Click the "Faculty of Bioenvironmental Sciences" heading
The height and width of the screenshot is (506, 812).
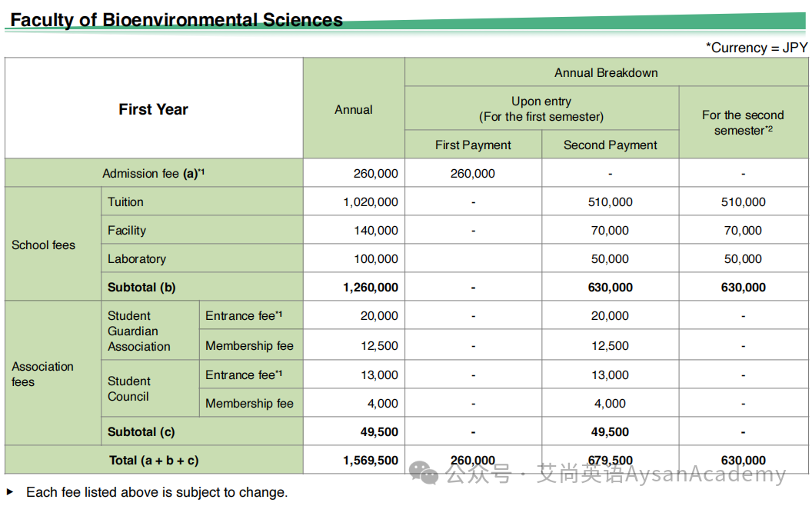point(176,20)
